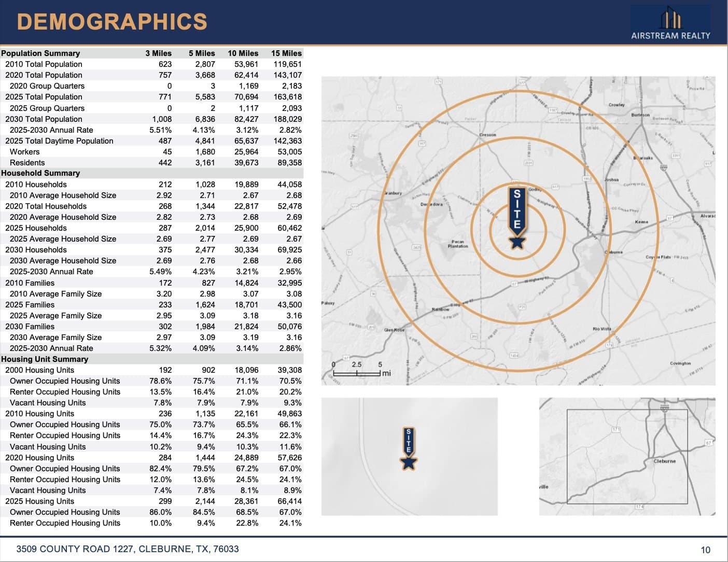Click the value 188,029 for 2030 population
Viewport: 728px width, 562px height.
coord(287,119)
